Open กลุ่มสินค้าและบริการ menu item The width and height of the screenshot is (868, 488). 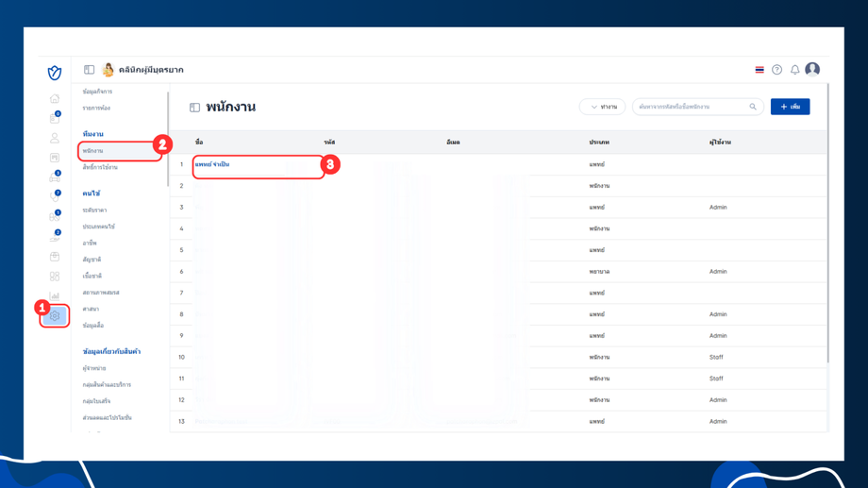click(107, 385)
